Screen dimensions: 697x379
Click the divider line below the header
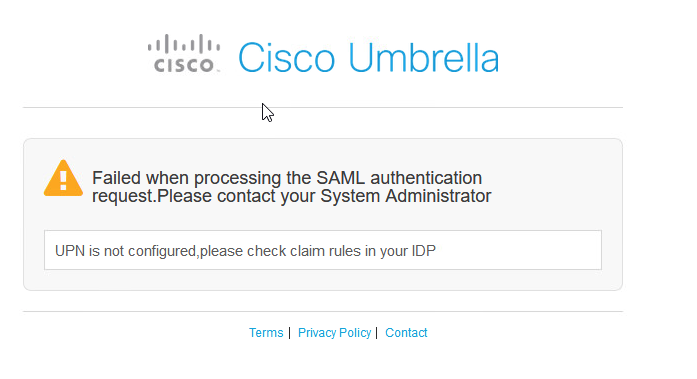[323, 107]
